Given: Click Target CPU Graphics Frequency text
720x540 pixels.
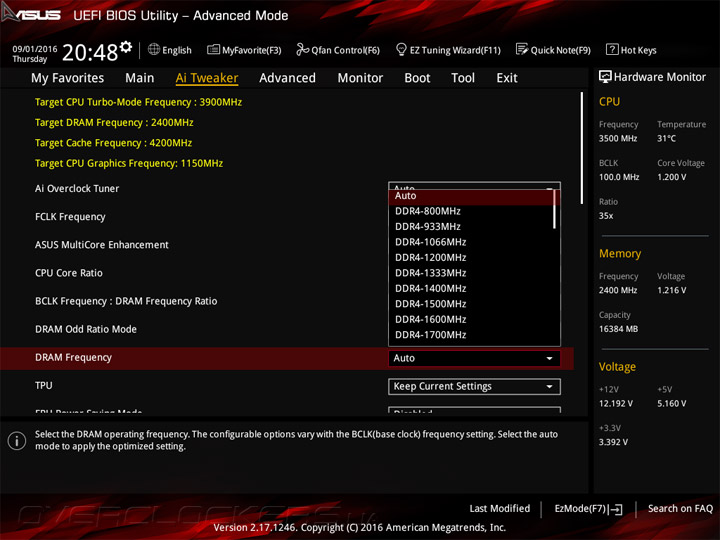Looking at the screenshot, I should point(129,163).
